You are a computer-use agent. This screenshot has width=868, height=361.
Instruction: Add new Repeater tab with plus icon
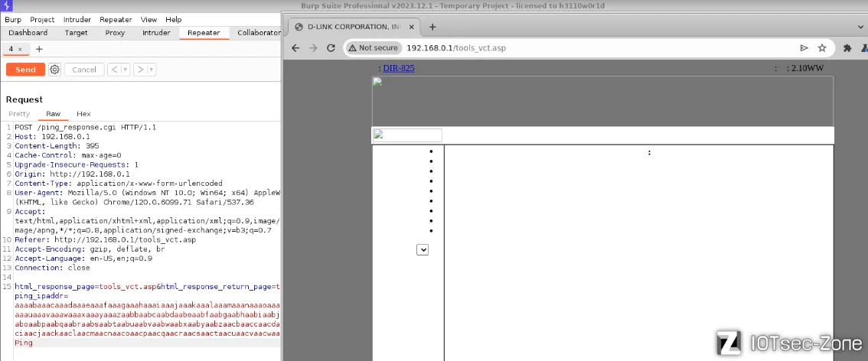pyautogui.click(x=39, y=49)
